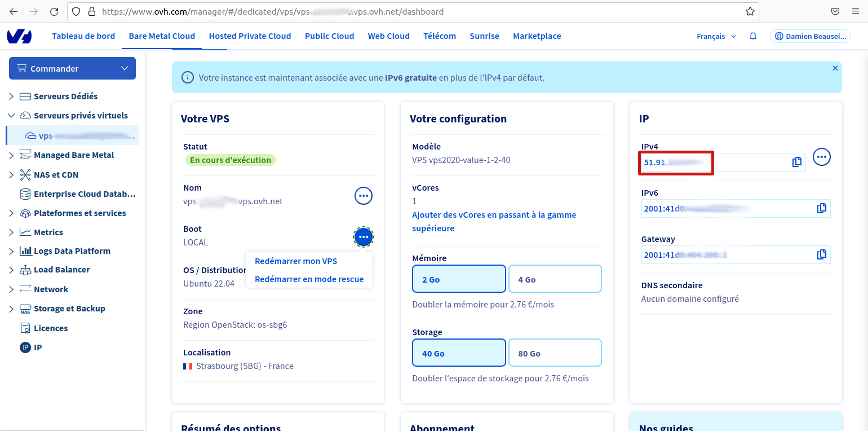This screenshot has height=431, width=868.
Task: Choose Redémarrer en mode rescue
Action: point(309,279)
